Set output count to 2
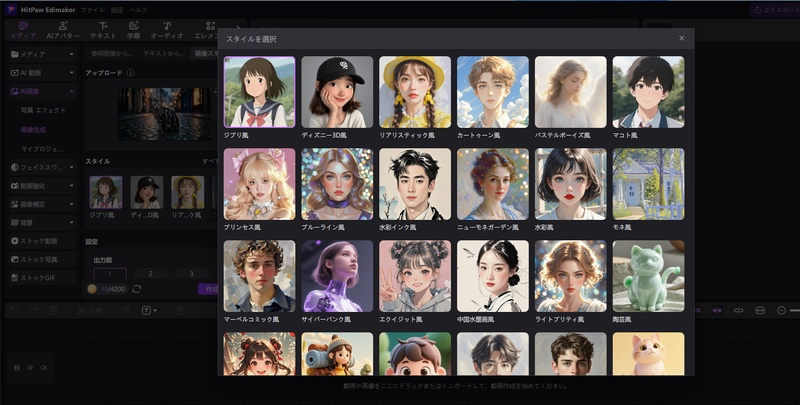800x405 pixels. (151, 273)
